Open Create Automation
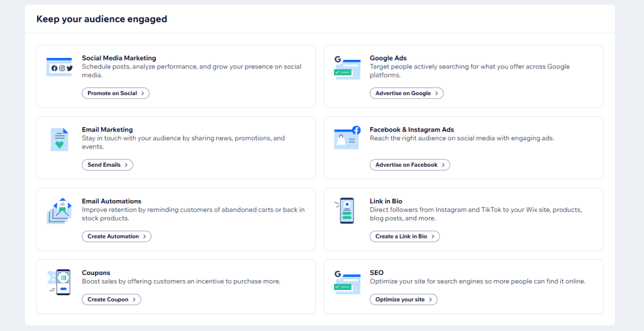644x331 pixels. (116, 237)
